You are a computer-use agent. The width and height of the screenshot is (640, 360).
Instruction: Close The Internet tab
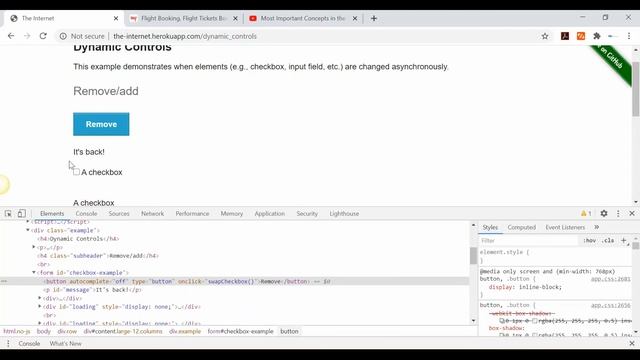tap(116, 18)
